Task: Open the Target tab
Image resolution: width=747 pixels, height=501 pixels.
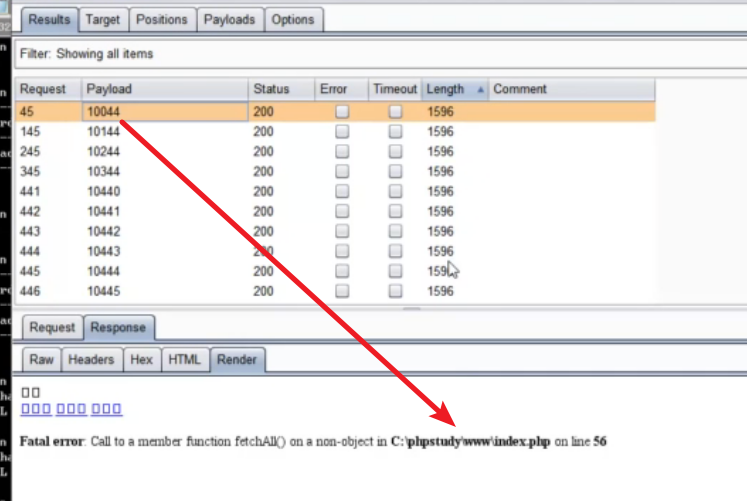Action: tap(103, 20)
